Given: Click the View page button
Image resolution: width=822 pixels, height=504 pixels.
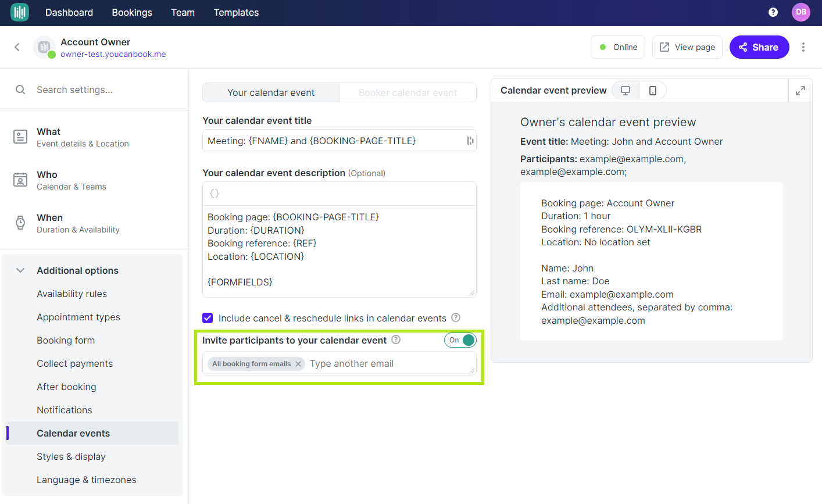Looking at the screenshot, I should tap(687, 47).
